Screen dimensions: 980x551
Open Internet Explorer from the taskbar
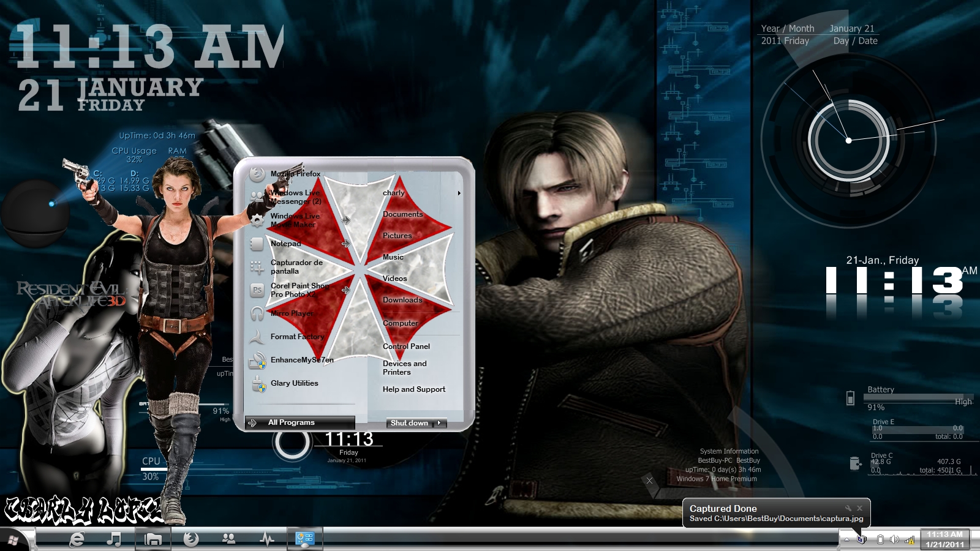coord(77,539)
